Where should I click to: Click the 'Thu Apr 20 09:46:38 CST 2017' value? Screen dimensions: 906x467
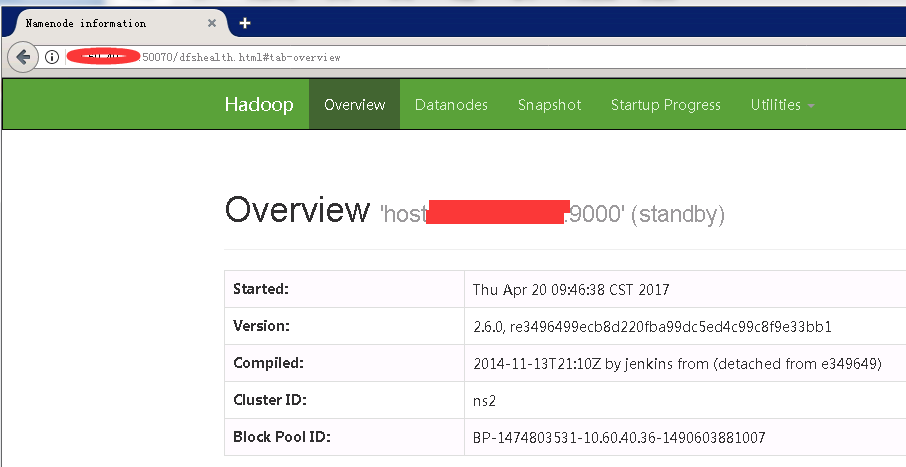pos(571,290)
